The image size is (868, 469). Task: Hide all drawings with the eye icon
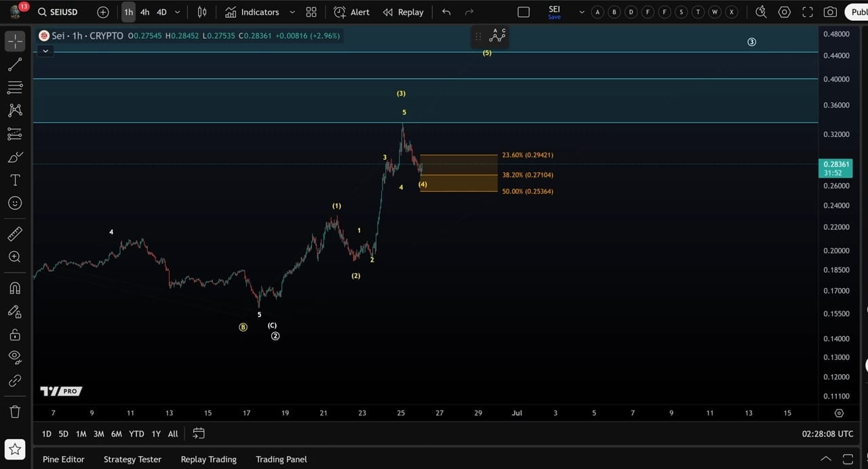15,357
